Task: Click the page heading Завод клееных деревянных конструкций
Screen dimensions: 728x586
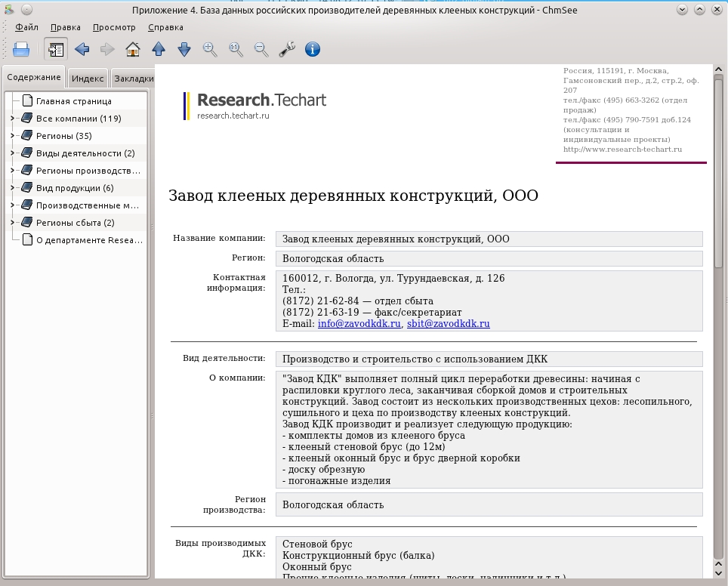Action: [x=353, y=196]
